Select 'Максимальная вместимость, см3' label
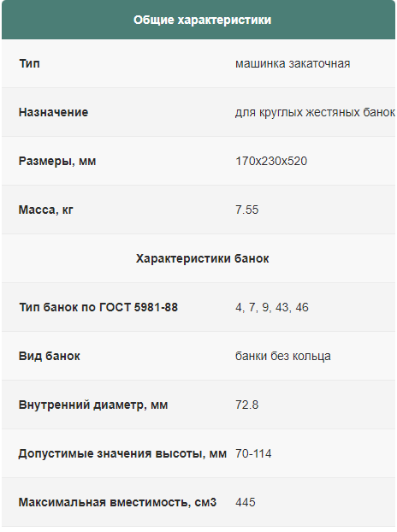 tap(117, 502)
